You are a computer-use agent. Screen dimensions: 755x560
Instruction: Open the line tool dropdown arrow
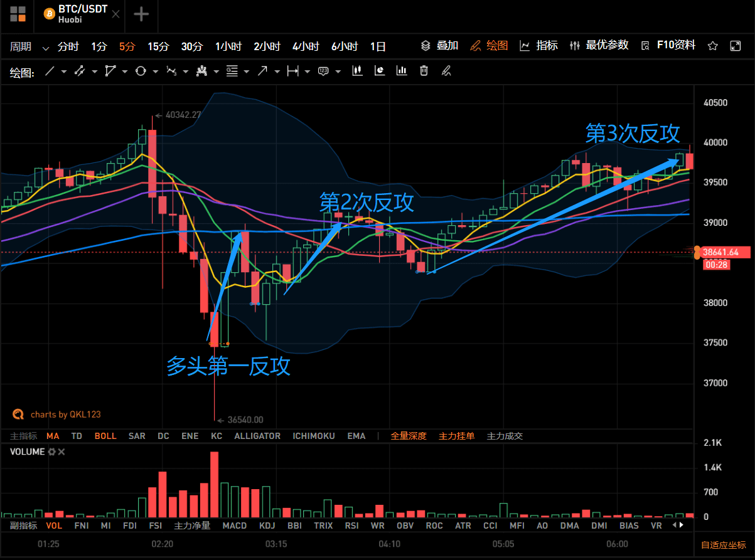65,71
